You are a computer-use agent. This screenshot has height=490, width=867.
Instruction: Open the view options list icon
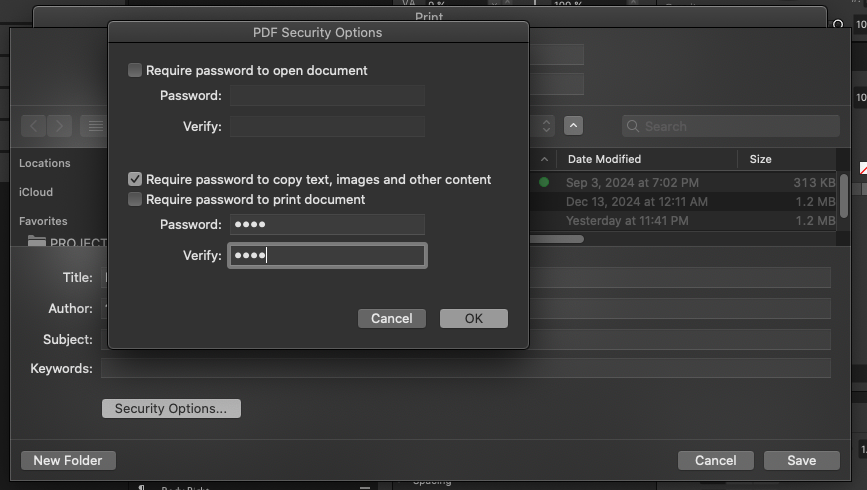pos(95,126)
